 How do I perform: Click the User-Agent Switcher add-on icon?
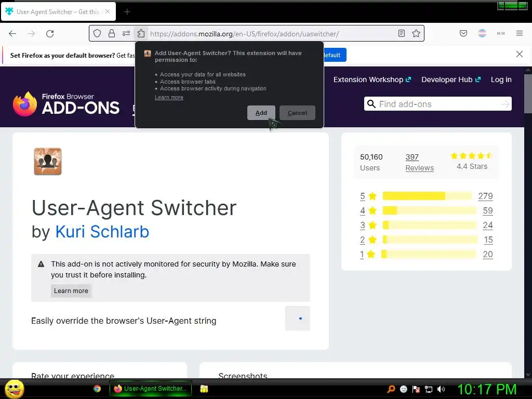(48, 162)
